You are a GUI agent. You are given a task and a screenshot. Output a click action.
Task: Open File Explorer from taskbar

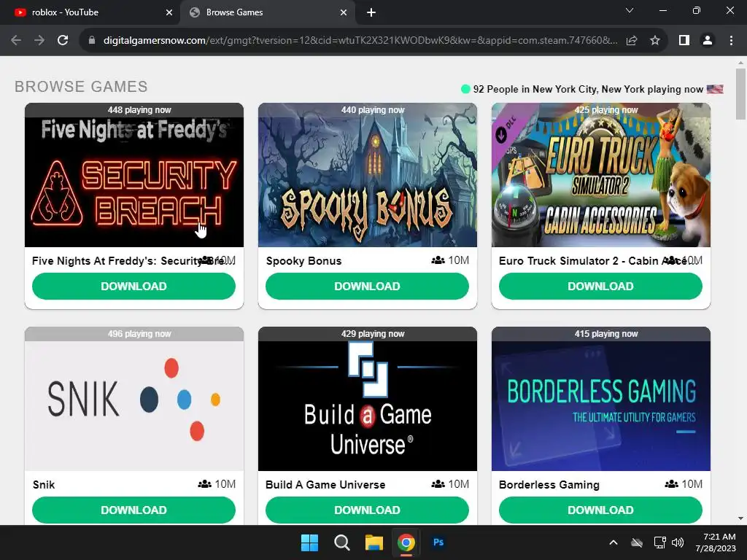374,542
